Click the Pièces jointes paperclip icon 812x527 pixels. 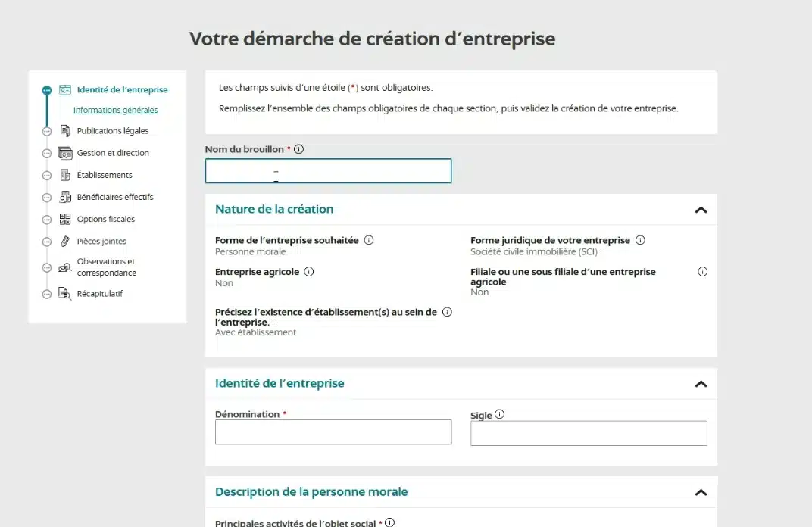(x=65, y=242)
